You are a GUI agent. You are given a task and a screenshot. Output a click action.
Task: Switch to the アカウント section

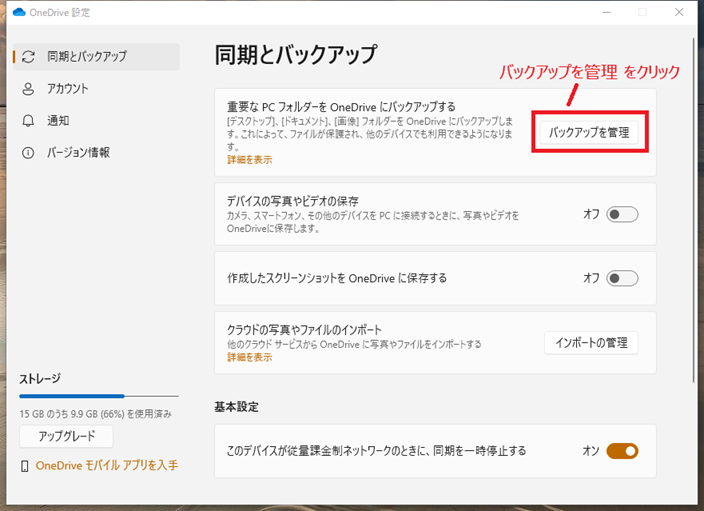tap(68, 89)
